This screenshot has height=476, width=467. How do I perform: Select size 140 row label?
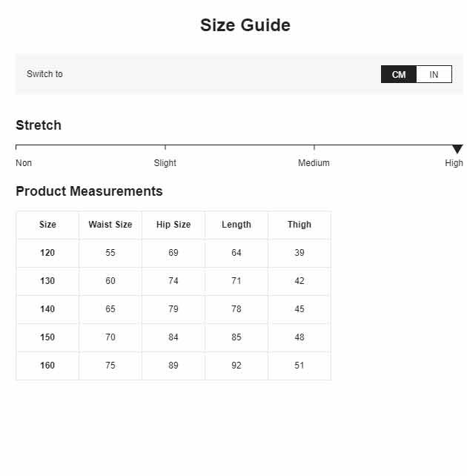[x=47, y=309]
